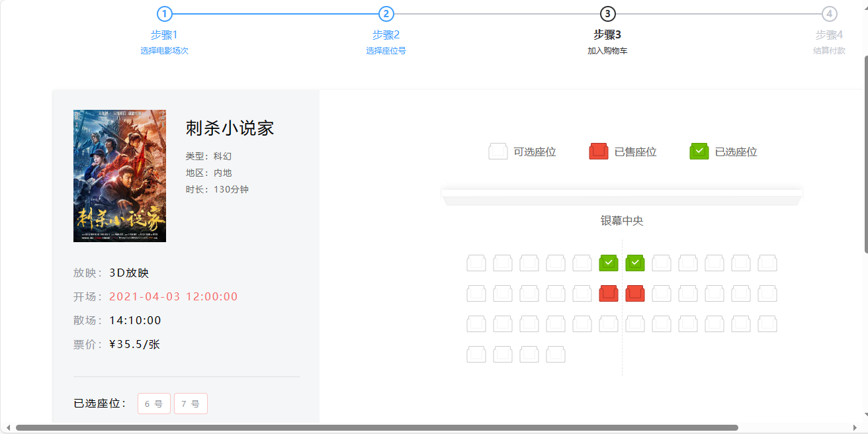
Task: Select the sixth seat in row three
Action: click(x=609, y=324)
